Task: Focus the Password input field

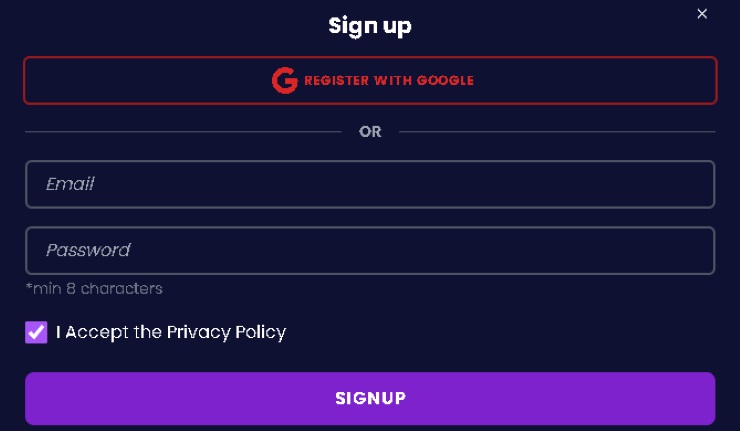Action: pos(370,250)
